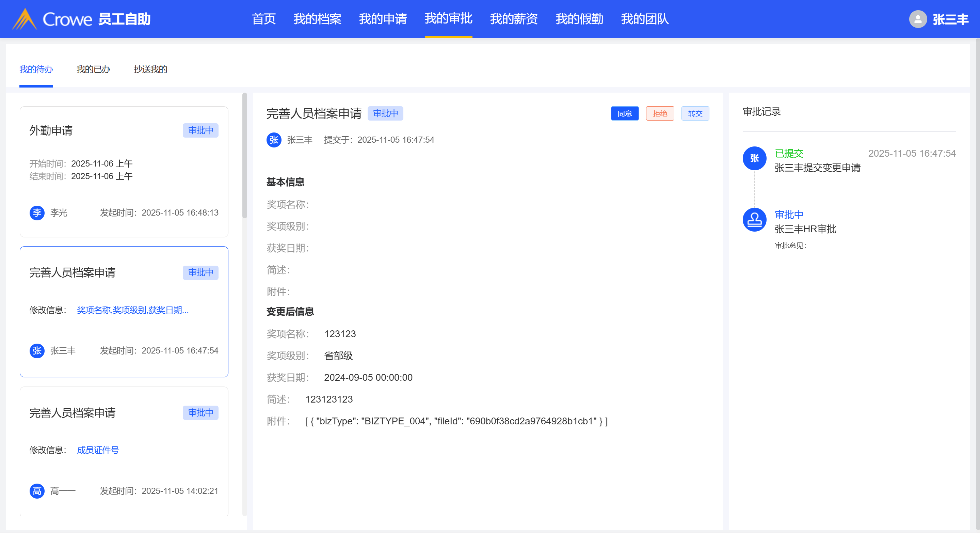Viewport: 980px width, 533px height.
Task: Click the pending list scrollbar
Action: tap(245, 156)
